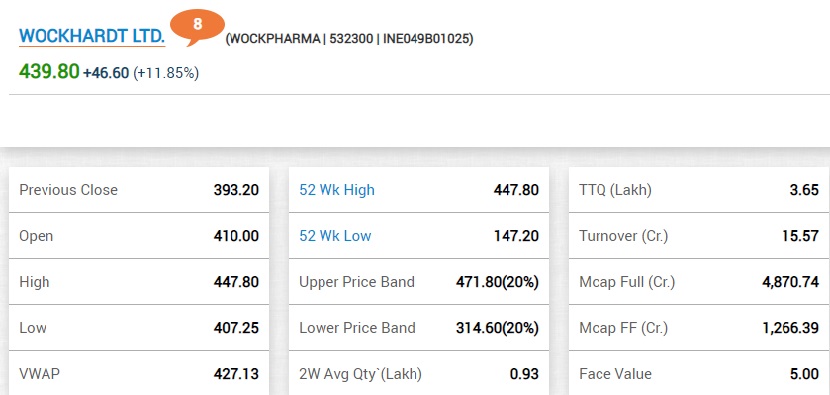The image size is (830, 395).
Task: Click the Open price row
Action: click(x=139, y=236)
